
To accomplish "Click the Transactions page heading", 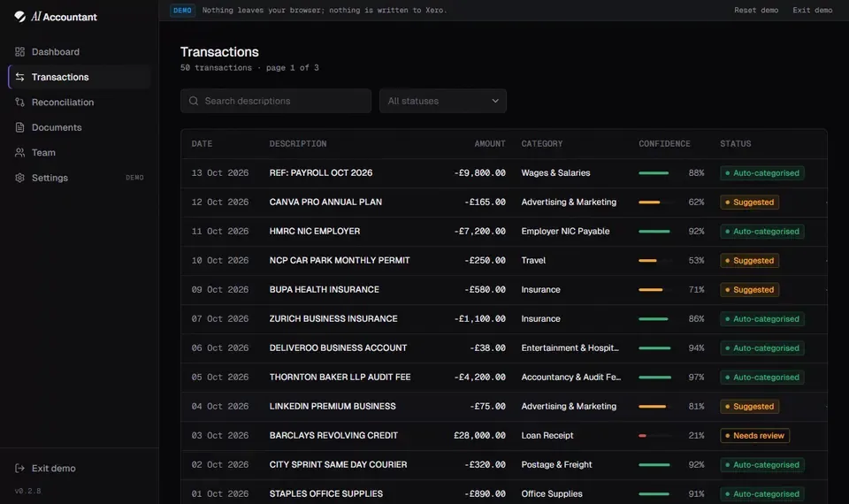I will (219, 52).
